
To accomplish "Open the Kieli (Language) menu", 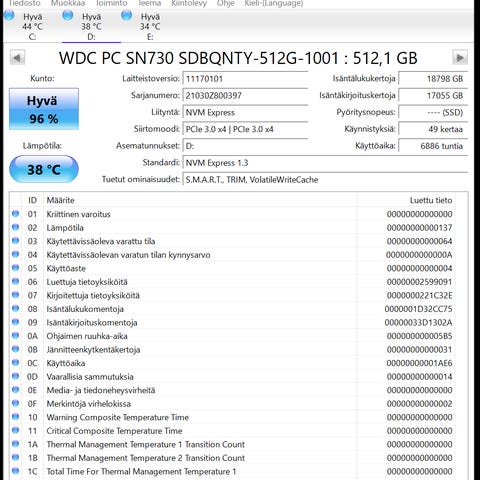I will tap(274, 3).
